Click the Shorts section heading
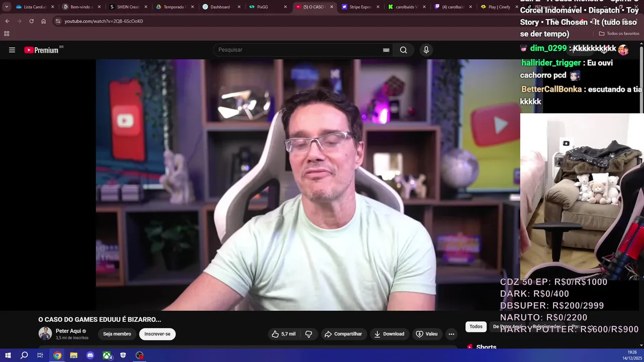This screenshot has width=644, height=362. tap(486, 347)
